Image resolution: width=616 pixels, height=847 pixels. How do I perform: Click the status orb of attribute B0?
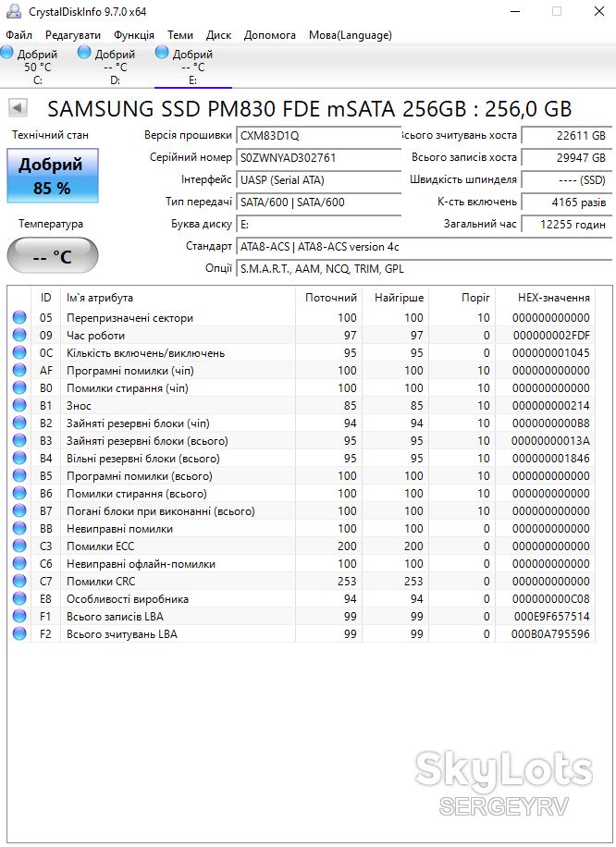click(x=19, y=387)
